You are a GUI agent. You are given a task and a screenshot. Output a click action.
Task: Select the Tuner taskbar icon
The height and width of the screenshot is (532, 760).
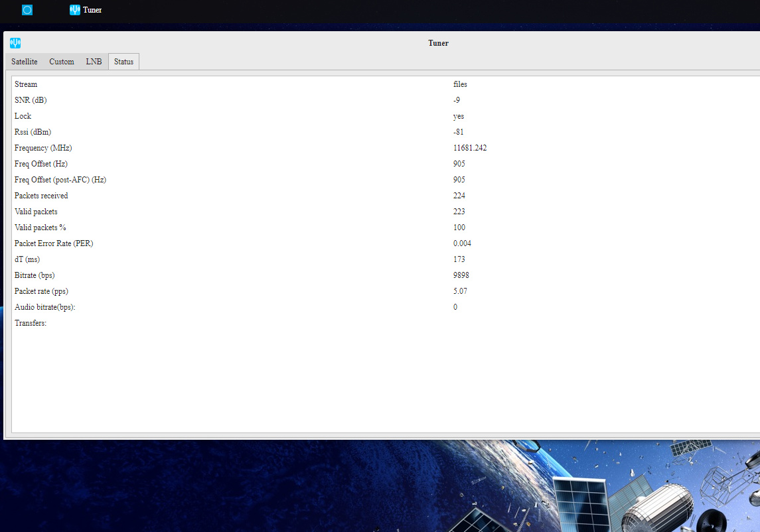74,10
